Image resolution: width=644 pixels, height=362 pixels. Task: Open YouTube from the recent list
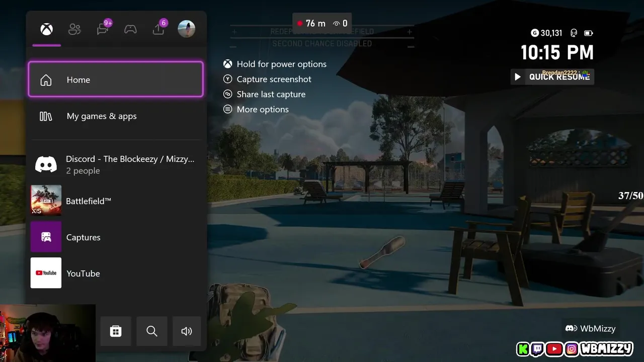pos(116,273)
